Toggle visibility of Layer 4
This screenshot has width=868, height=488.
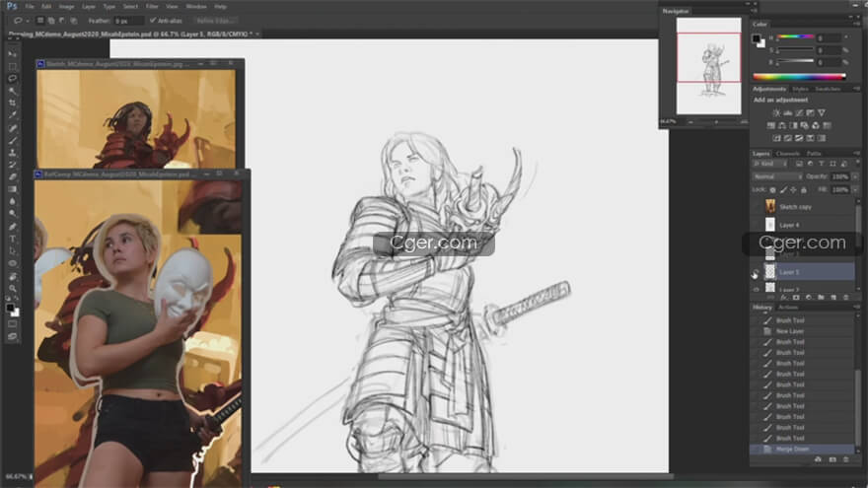(757, 225)
